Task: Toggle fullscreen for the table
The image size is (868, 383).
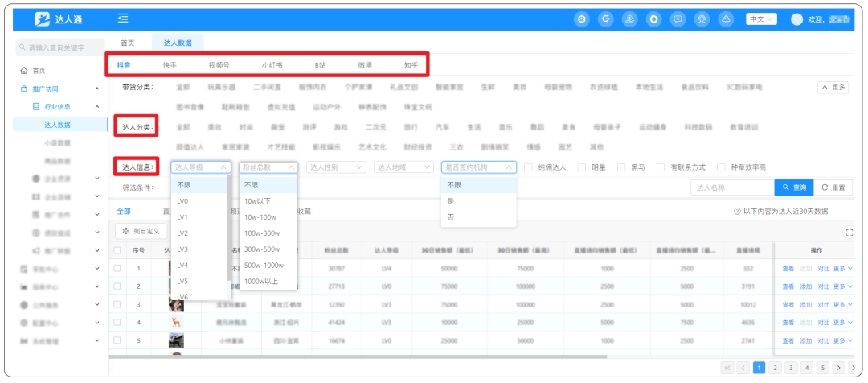Action: tap(849, 233)
